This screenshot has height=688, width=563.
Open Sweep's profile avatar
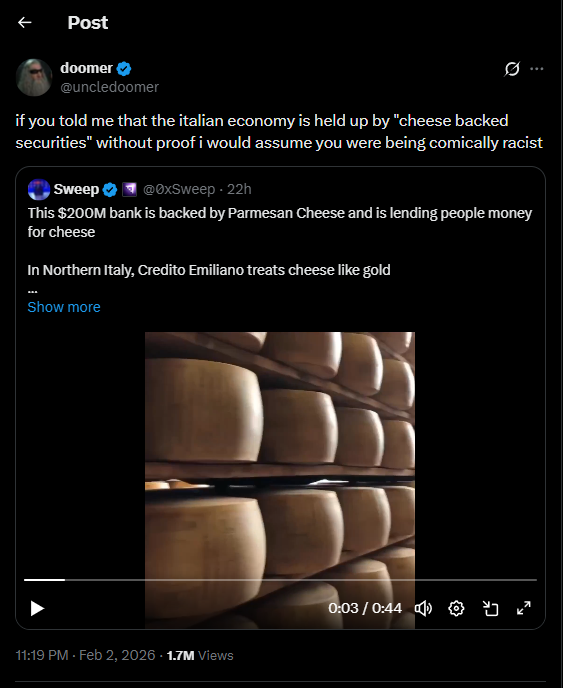(39, 190)
